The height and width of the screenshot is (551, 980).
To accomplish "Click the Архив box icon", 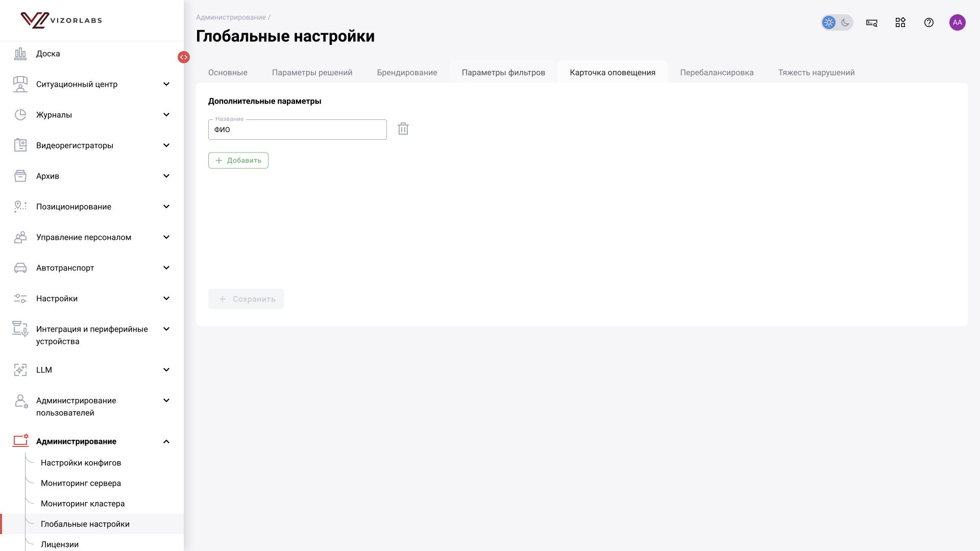I will click(20, 176).
